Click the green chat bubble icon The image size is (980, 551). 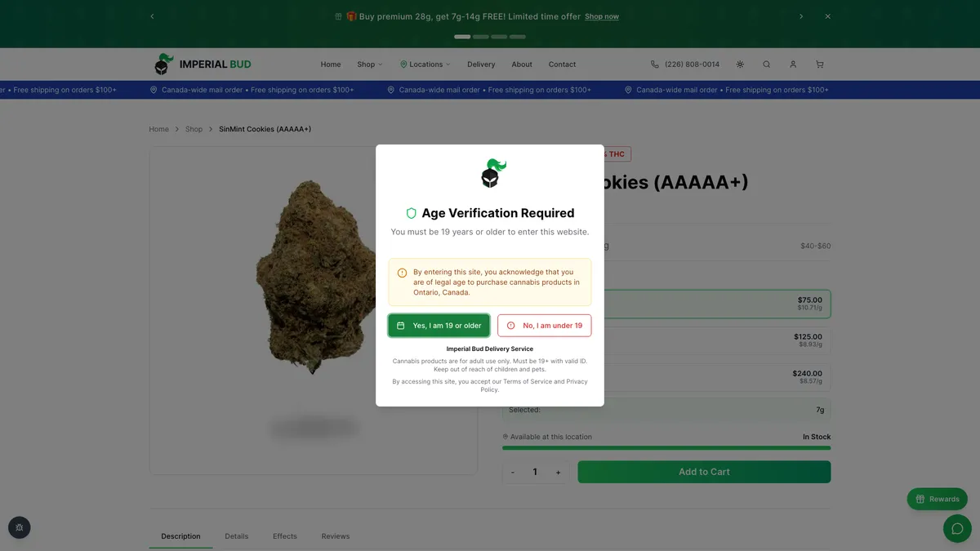click(957, 528)
